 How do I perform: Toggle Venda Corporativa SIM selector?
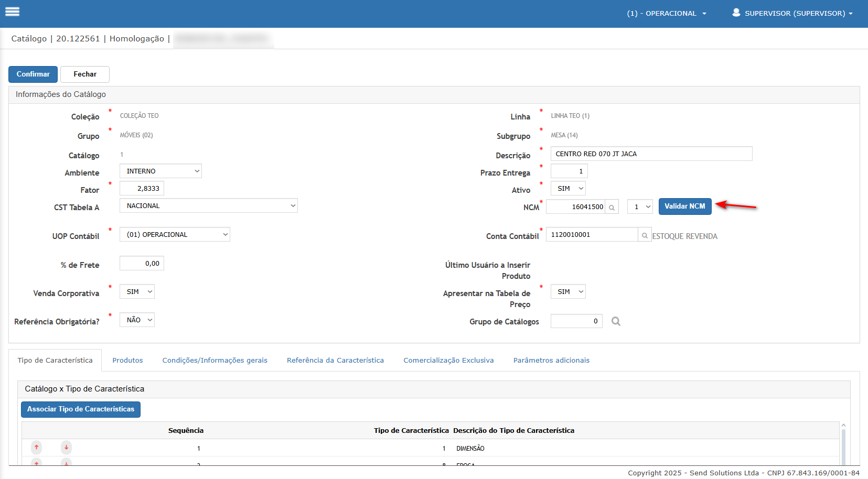[137, 292]
